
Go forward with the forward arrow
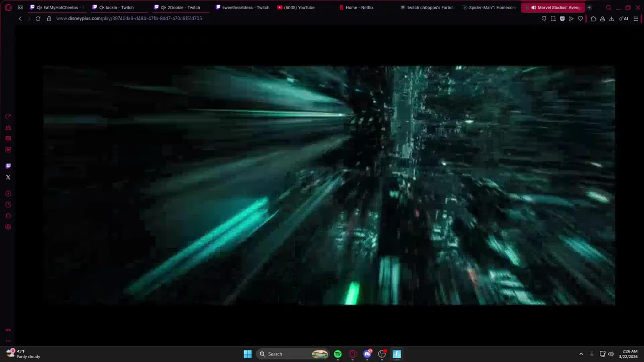[29, 19]
